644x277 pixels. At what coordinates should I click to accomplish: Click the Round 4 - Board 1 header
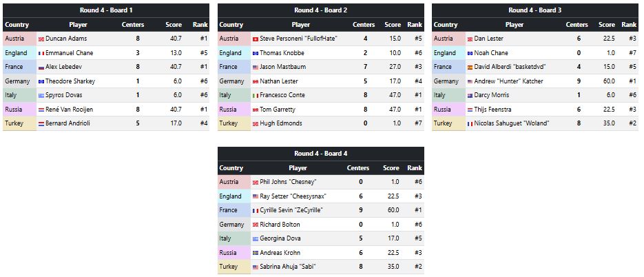pos(106,10)
